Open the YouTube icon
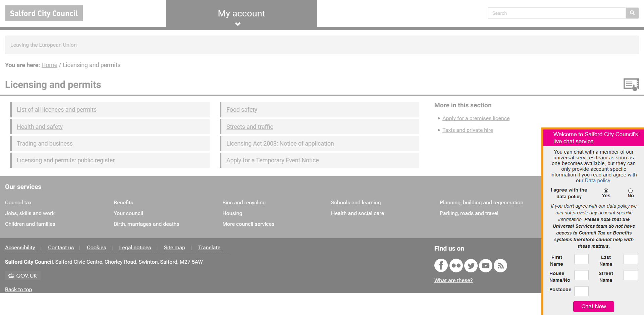The width and height of the screenshot is (644, 315). 486,265
